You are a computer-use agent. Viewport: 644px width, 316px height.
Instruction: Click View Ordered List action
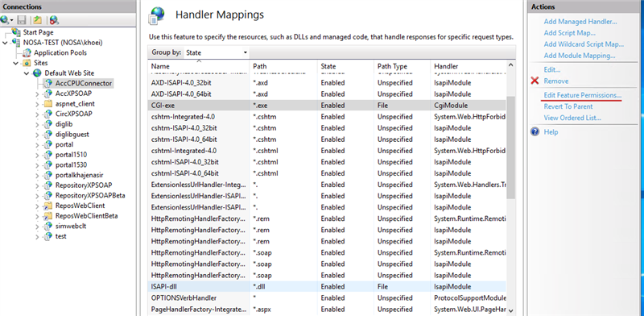572,118
